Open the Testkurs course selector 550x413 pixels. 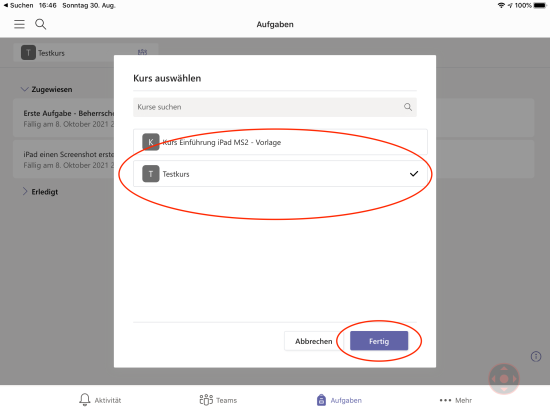tap(86, 53)
